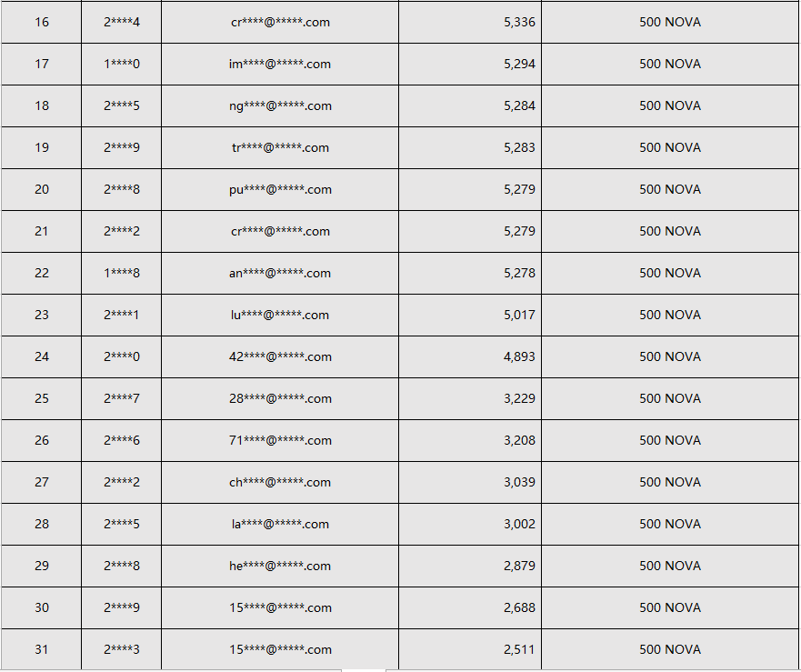This screenshot has width=801, height=672.
Task: Click the score 5,336
Action: click(x=519, y=22)
